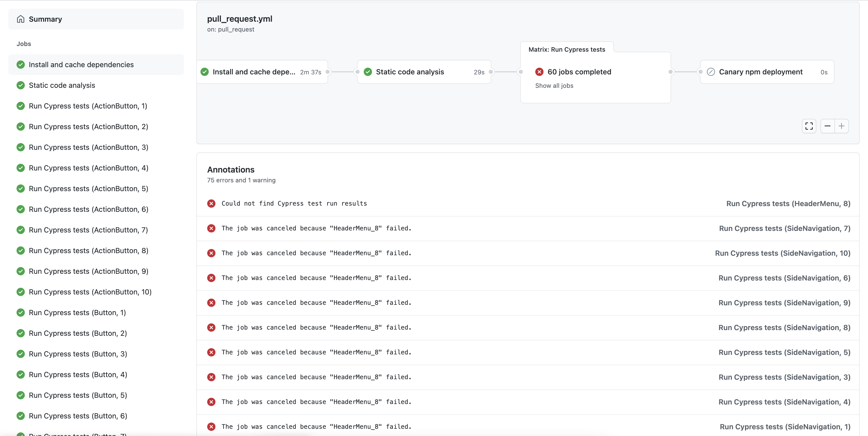Click the green check icon on Install and cache graph node

[205, 72]
